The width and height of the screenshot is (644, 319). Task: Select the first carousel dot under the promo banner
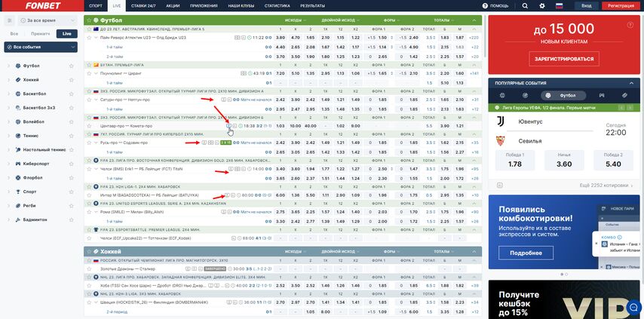click(562, 274)
